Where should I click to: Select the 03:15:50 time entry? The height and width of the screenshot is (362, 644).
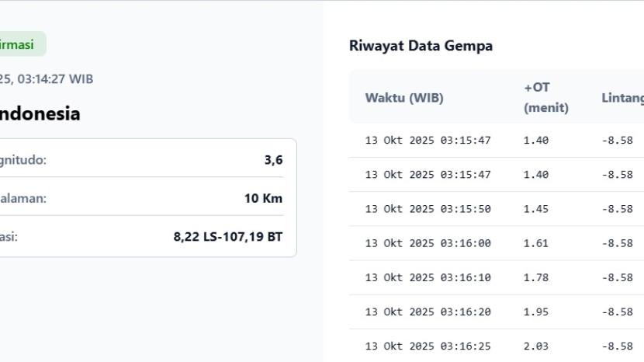[x=428, y=209]
